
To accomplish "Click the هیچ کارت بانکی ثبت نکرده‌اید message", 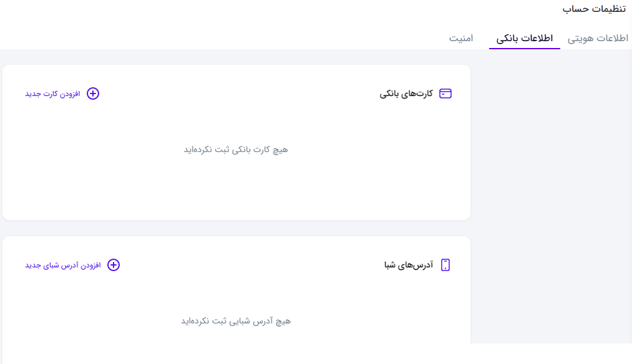I will pyautogui.click(x=236, y=150).
